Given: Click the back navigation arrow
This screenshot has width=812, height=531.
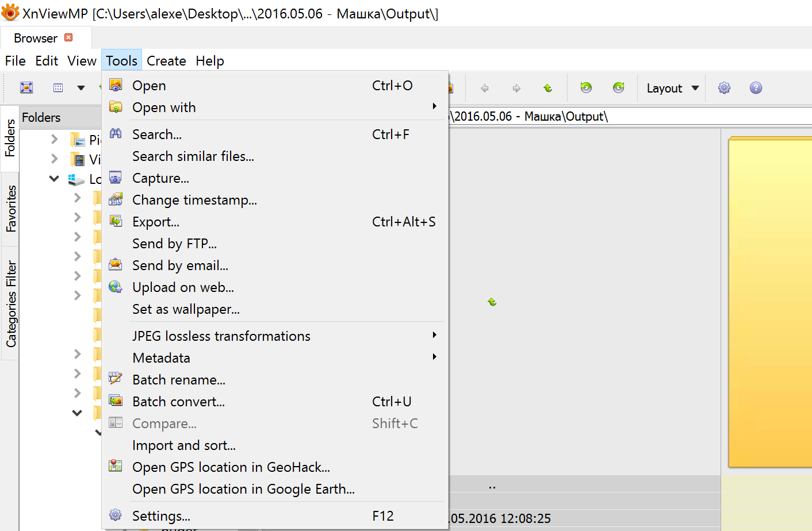Looking at the screenshot, I should [485, 88].
